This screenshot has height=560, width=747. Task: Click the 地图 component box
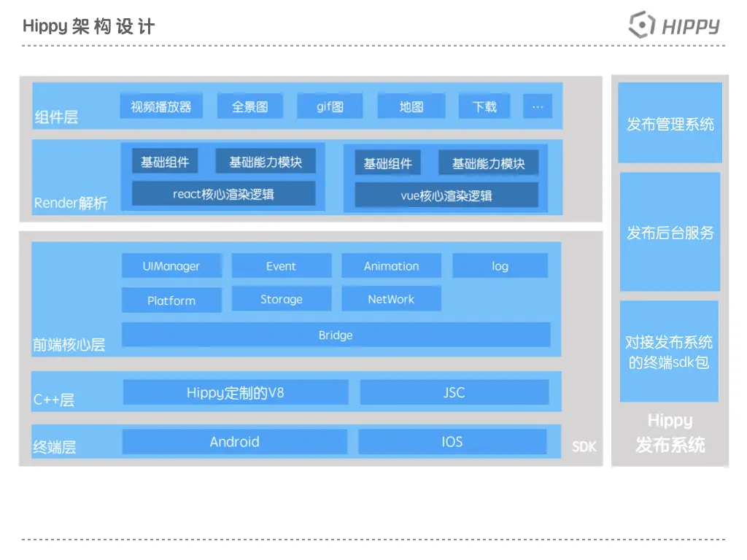point(411,106)
